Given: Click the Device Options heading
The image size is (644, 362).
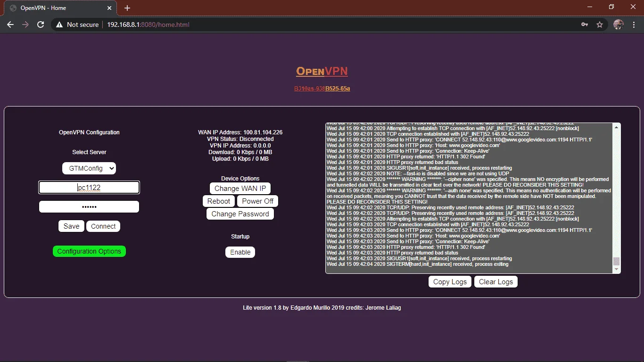Looking at the screenshot, I should tap(240, 179).
